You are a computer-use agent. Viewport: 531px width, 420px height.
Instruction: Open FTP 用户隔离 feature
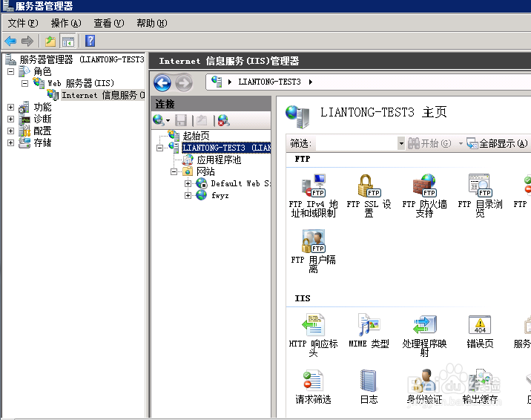coord(313,251)
